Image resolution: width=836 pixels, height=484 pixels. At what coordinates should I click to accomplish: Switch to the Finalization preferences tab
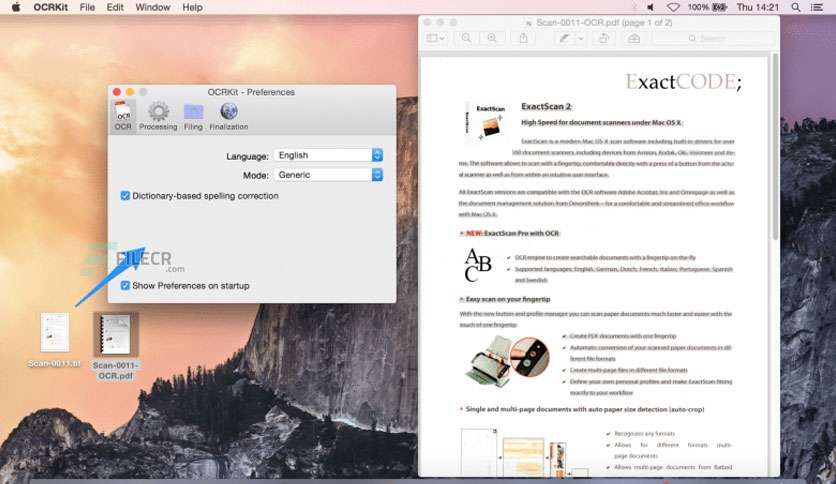pos(229,116)
